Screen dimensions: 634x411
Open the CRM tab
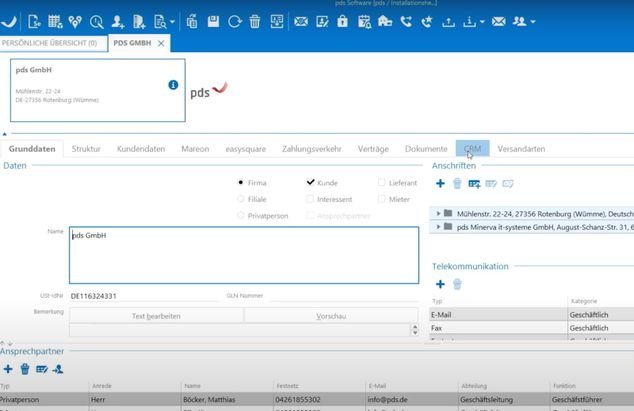coord(472,149)
